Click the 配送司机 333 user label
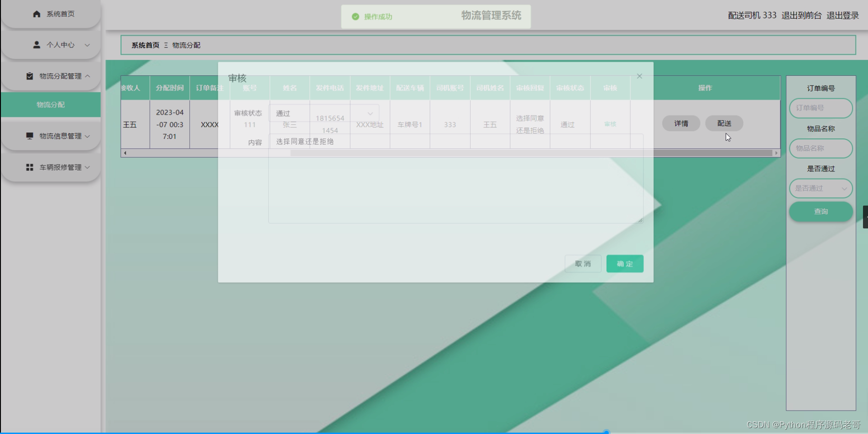 (752, 16)
